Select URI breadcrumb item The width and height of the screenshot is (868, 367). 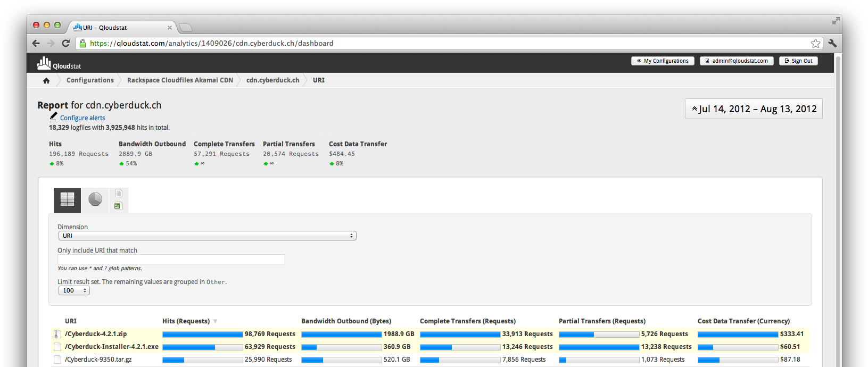(319, 80)
